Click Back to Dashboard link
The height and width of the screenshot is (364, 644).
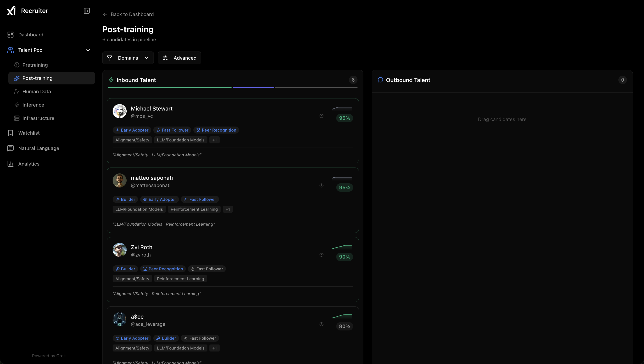[132, 14]
